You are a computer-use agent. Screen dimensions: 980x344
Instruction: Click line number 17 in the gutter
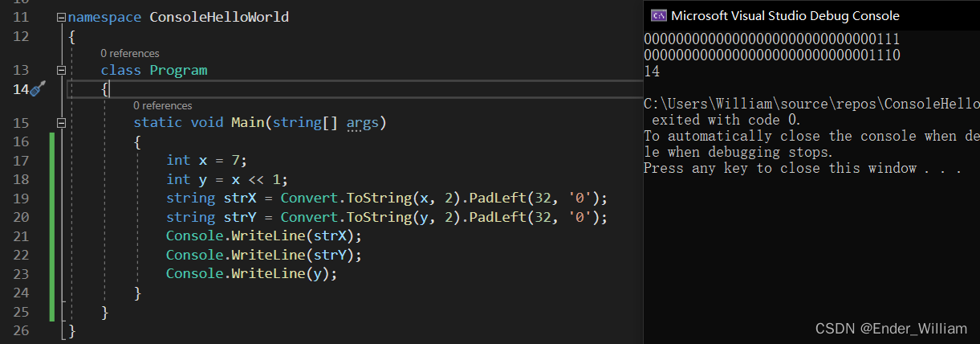pyautogui.click(x=22, y=160)
